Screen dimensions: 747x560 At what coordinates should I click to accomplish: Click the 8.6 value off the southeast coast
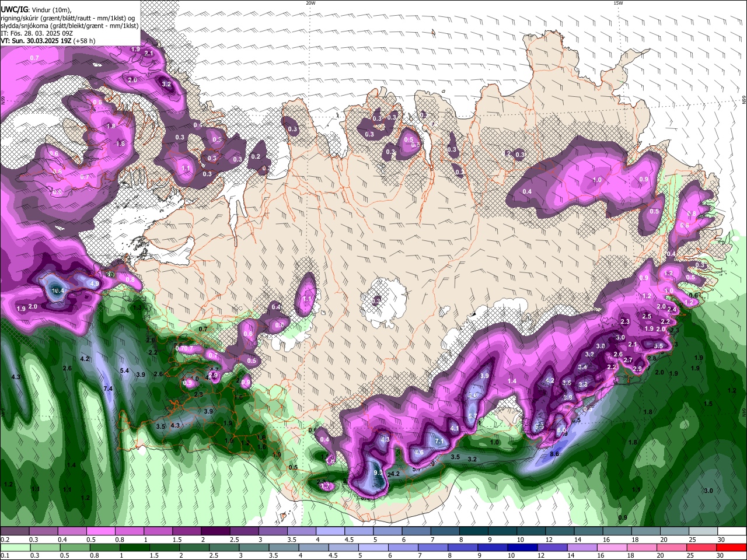[x=554, y=454]
